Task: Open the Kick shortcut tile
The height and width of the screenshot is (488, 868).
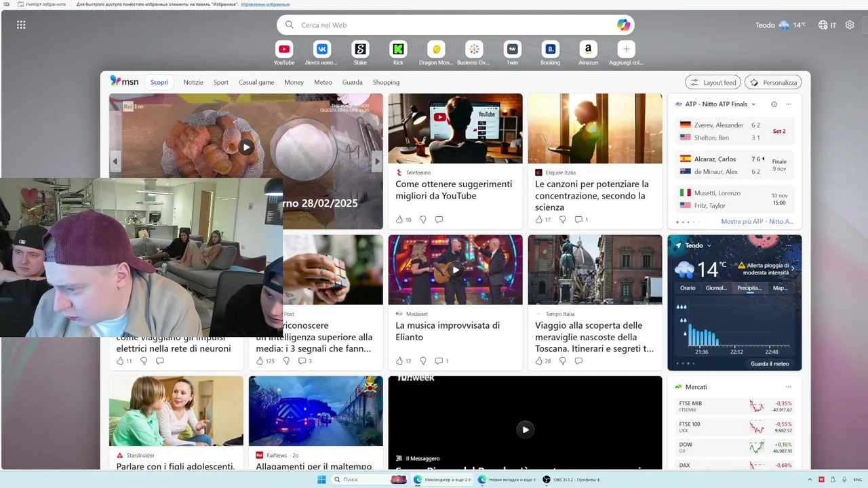Action: coord(398,49)
